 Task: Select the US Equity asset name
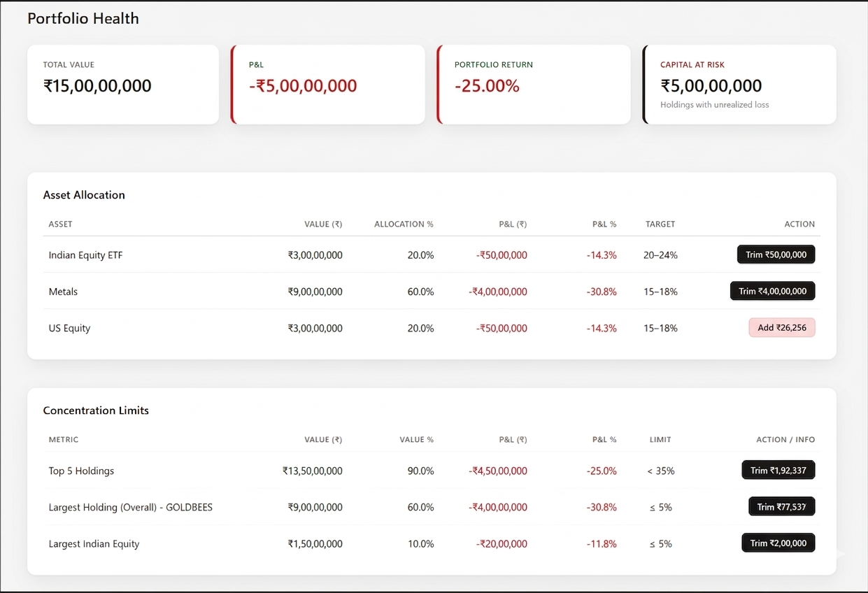(69, 328)
